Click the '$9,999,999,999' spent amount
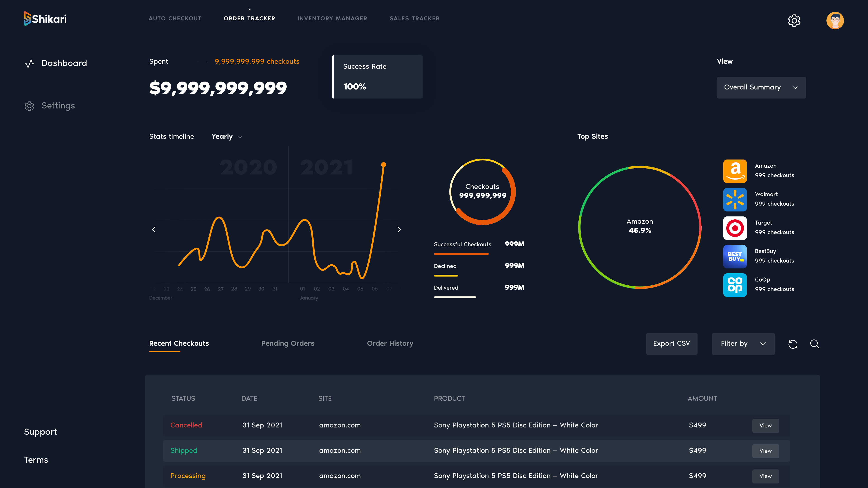Viewport: 868px width, 488px height. click(x=218, y=88)
